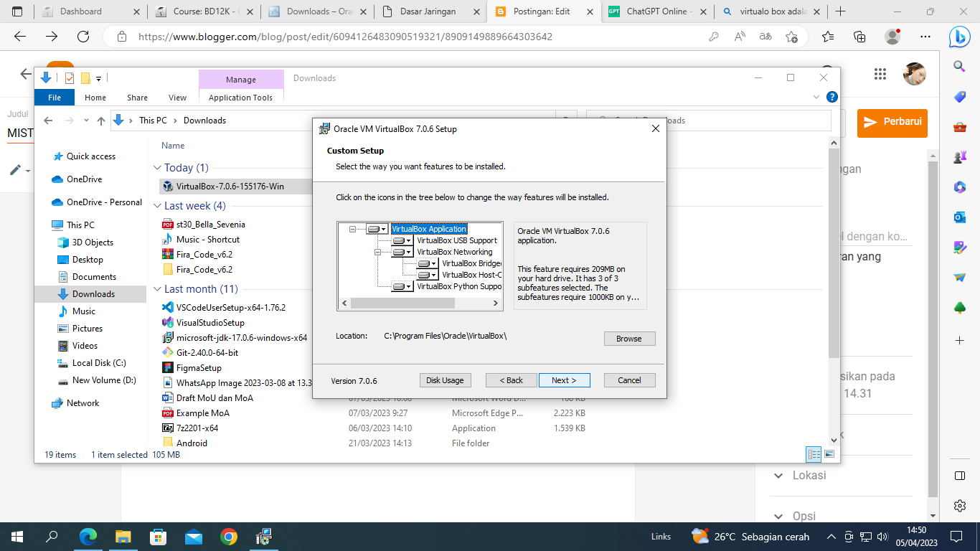Screen dimensions: 980x551
Task: Click the orange Perbarui button in Blogger
Action: coord(892,122)
